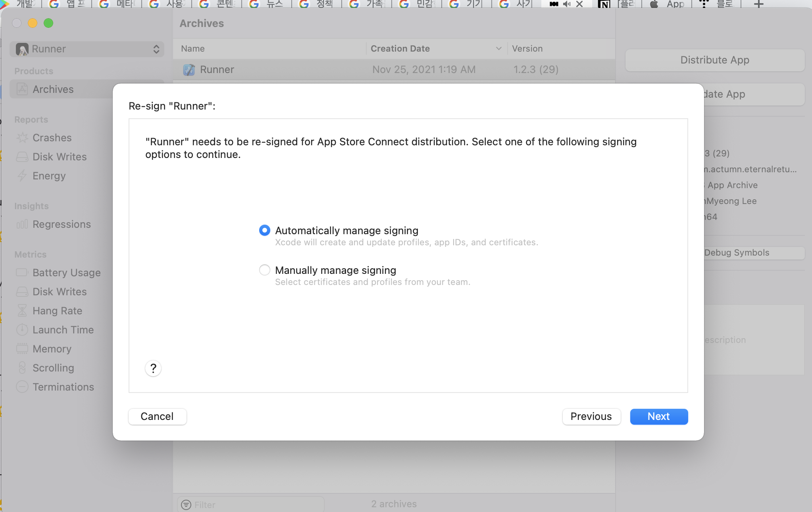Viewport: 812px width, 512px height.
Task: Click Creation Date sort chevron
Action: pyautogui.click(x=498, y=48)
